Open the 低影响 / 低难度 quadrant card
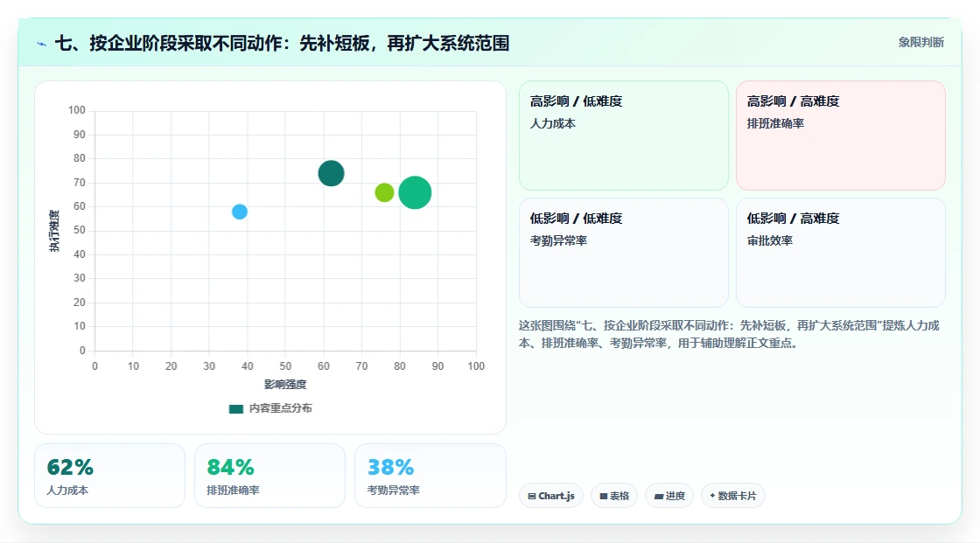 [624, 253]
